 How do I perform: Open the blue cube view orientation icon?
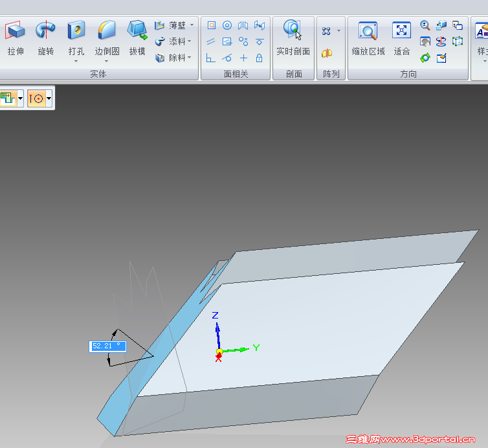click(x=441, y=25)
